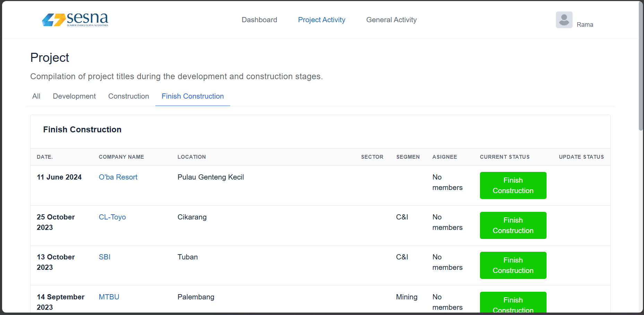Click the DATE. column header
Screen dimensions: 644x315
click(x=45, y=157)
